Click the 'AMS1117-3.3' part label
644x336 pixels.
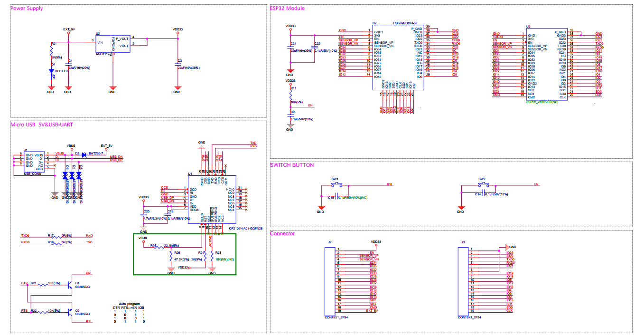click(105, 54)
